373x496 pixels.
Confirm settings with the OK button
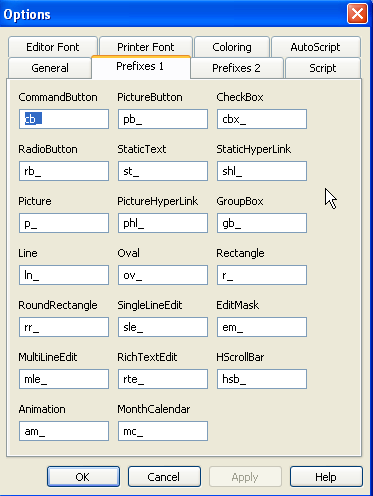coord(83,477)
